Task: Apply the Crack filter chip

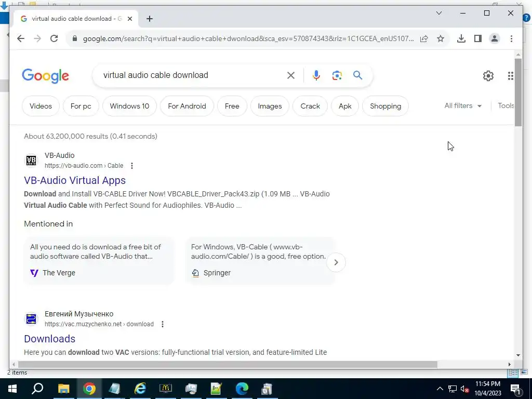Action: click(x=310, y=106)
